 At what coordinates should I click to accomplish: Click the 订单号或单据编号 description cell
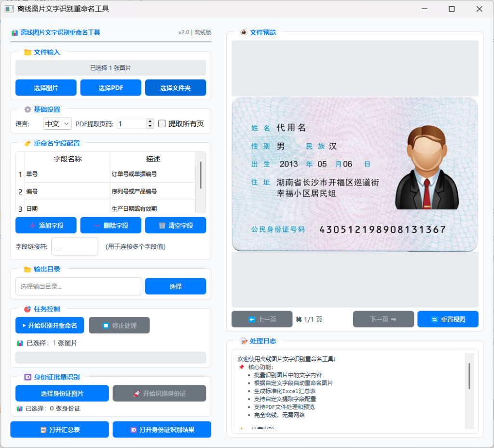pos(153,174)
